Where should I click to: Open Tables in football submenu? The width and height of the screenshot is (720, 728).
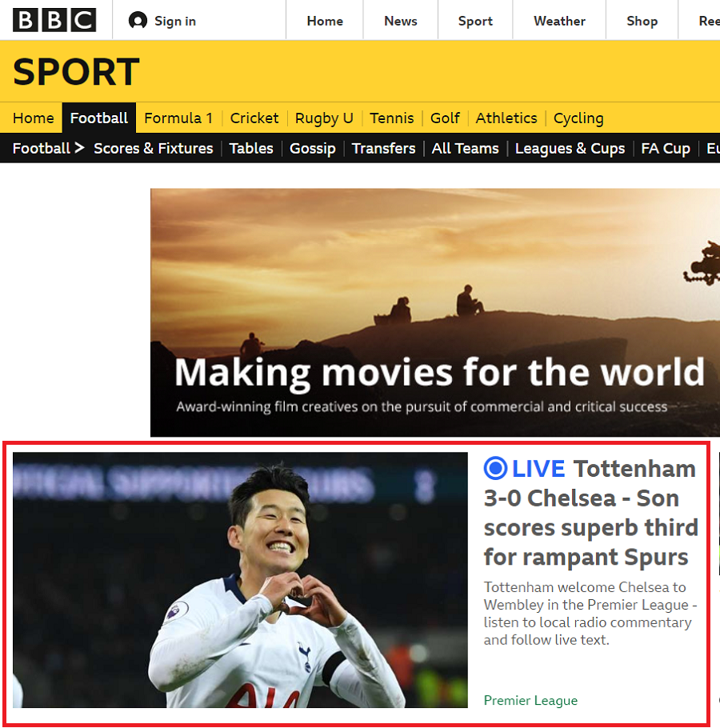tap(251, 148)
